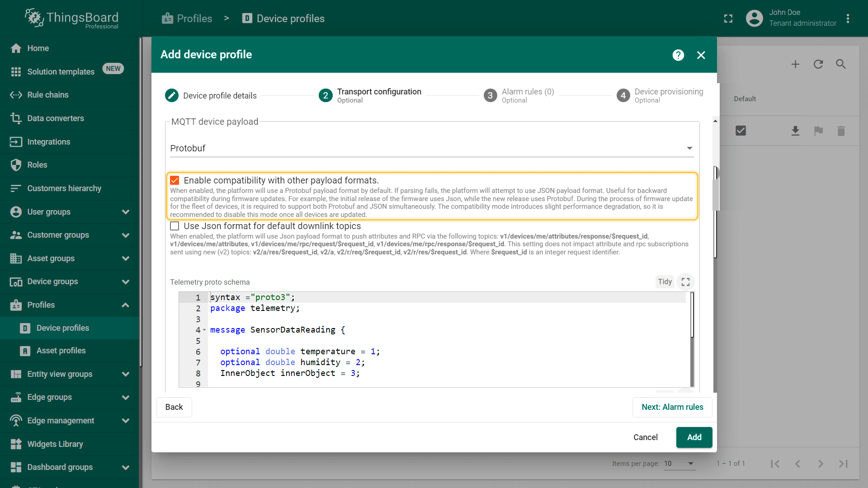The height and width of the screenshot is (488, 868).
Task: Open the three-dot user menu
Action: coord(848,19)
